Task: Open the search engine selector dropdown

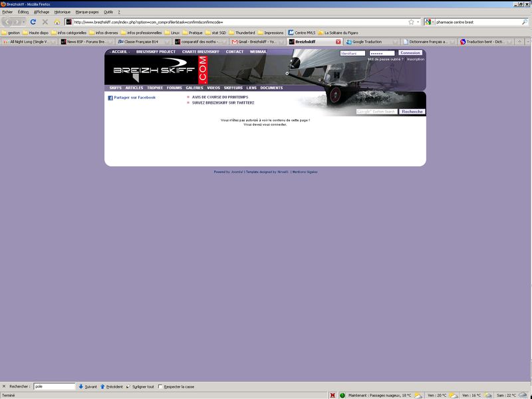Action: coord(430,22)
